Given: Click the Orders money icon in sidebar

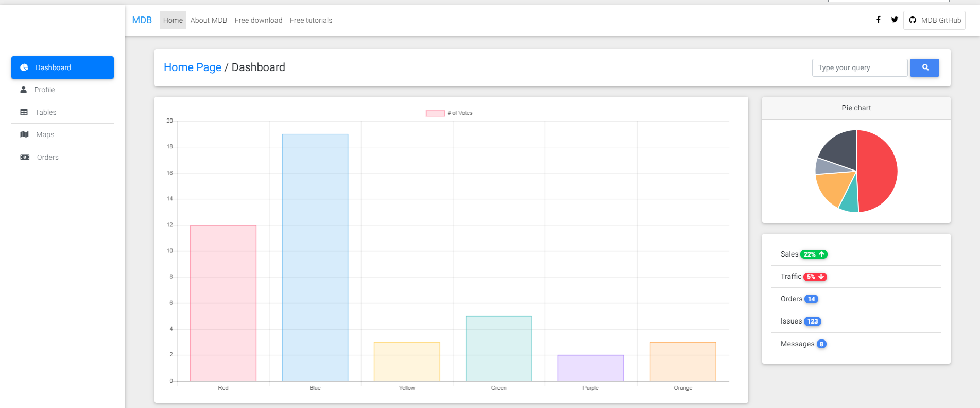Looking at the screenshot, I should [25, 157].
